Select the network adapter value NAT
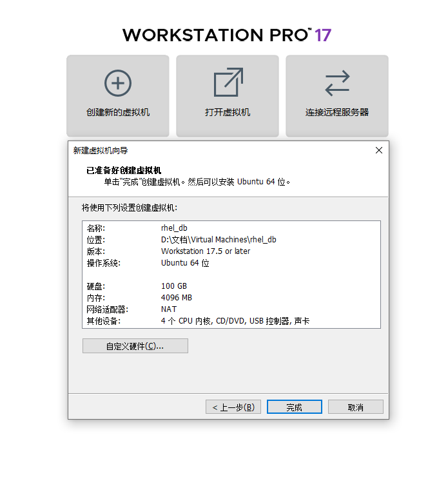 click(x=169, y=309)
